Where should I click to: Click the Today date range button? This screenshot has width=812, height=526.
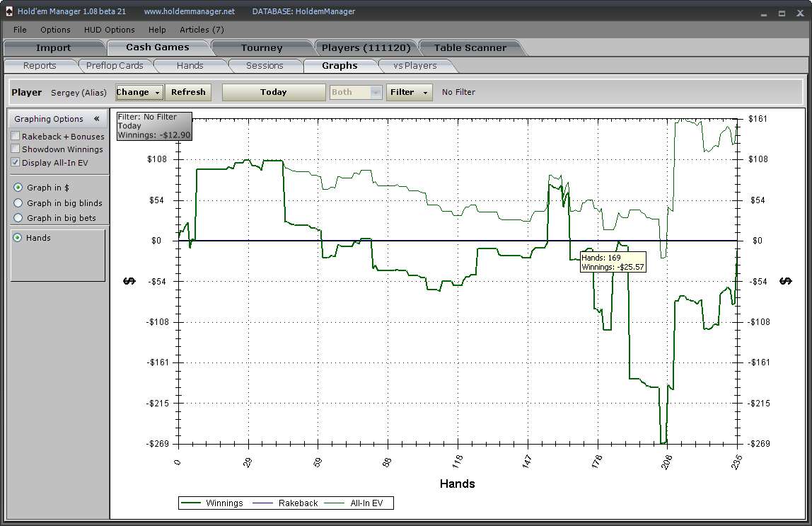point(274,92)
